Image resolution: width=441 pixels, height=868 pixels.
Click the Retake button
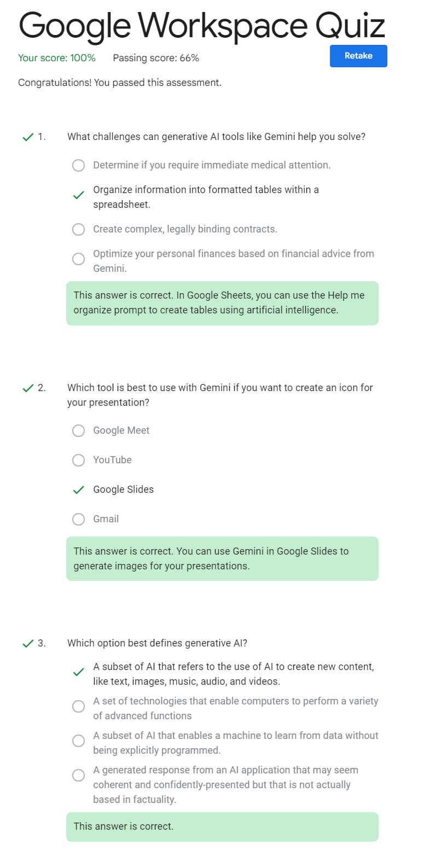[x=358, y=56]
